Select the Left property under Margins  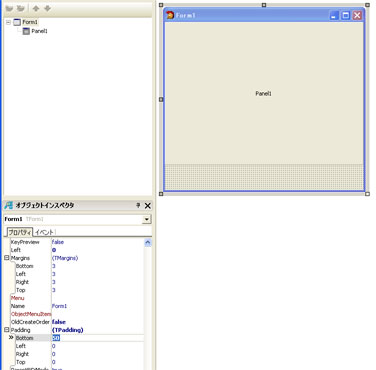[21, 274]
